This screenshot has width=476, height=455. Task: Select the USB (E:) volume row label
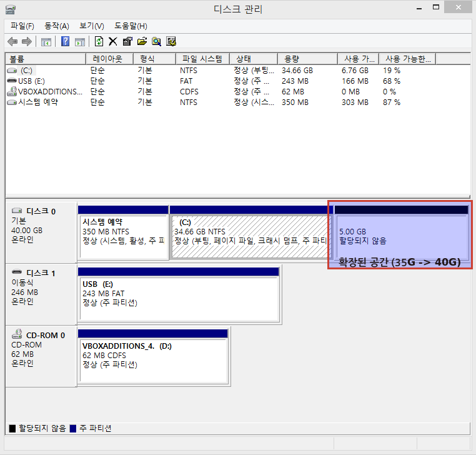(x=31, y=81)
